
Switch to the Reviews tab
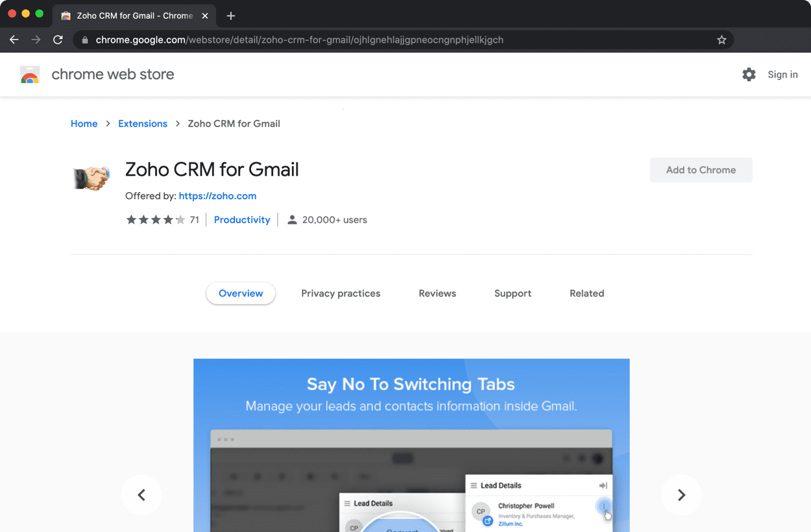pos(437,293)
